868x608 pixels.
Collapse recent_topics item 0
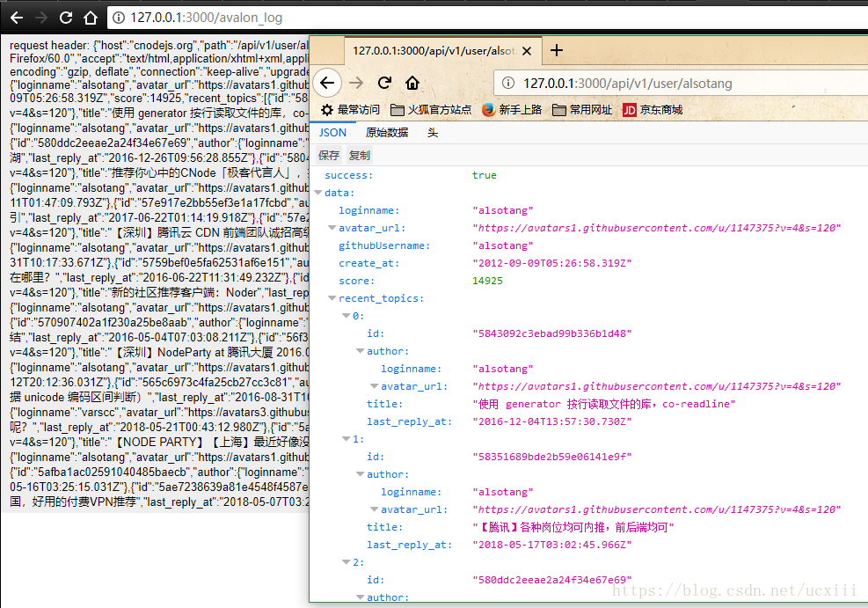point(346,316)
